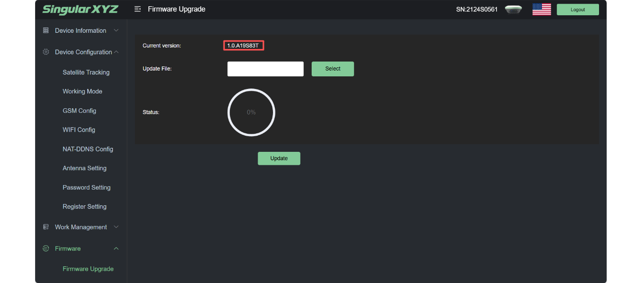
Task: Expand the Work Management chevron
Action: click(116, 227)
